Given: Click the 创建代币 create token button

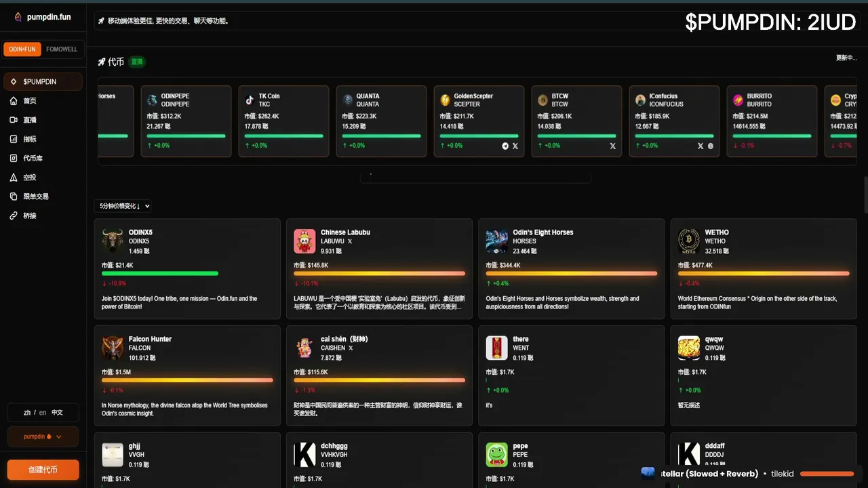Looking at the screenshot, I should coord(43,470).
